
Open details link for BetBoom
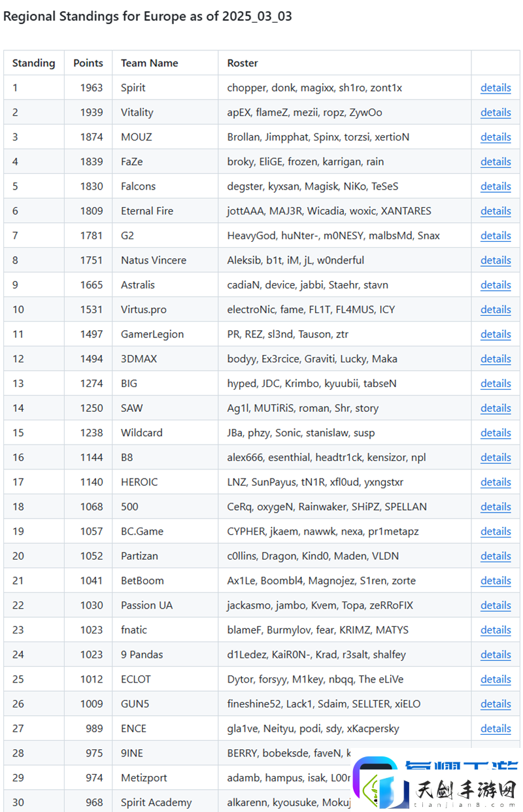pyautogui.click(x=496, y=581)
